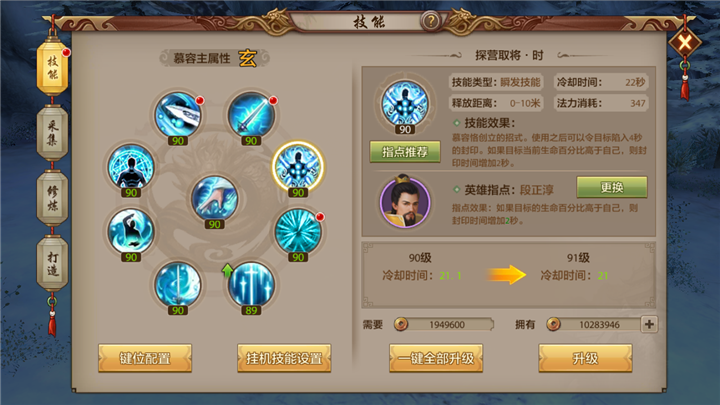Click the 一键全部升级 button

click(436, 358)
